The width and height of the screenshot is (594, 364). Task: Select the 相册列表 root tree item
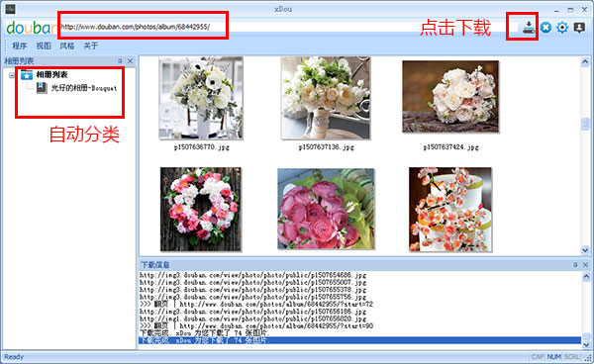point(51,75)
